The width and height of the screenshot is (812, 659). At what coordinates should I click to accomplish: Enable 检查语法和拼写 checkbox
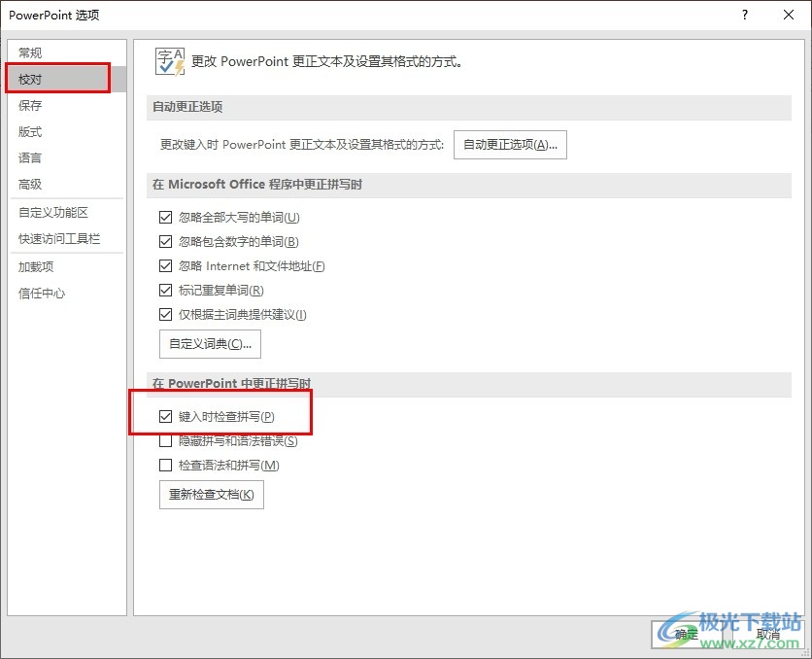coord(165,466)
